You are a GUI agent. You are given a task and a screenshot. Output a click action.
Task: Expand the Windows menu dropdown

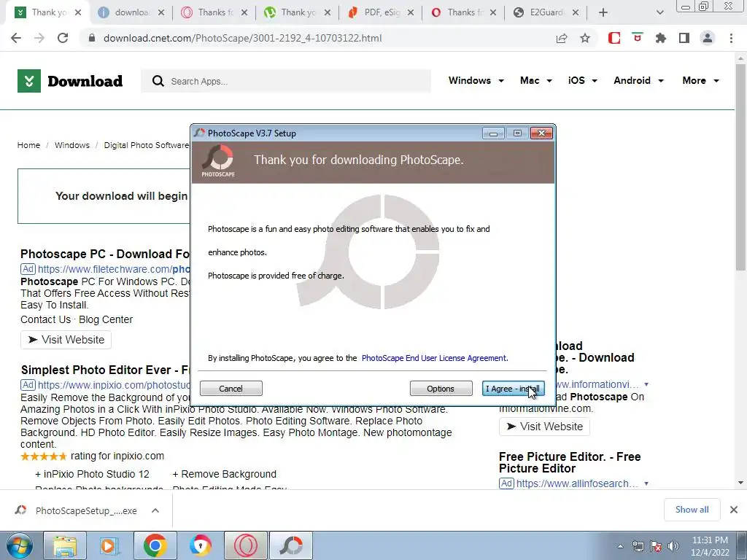476,80
